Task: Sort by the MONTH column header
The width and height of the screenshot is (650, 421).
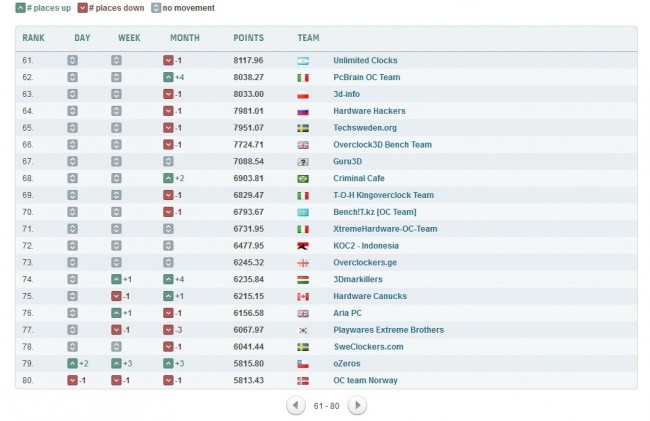Action: tap(185, 38)
